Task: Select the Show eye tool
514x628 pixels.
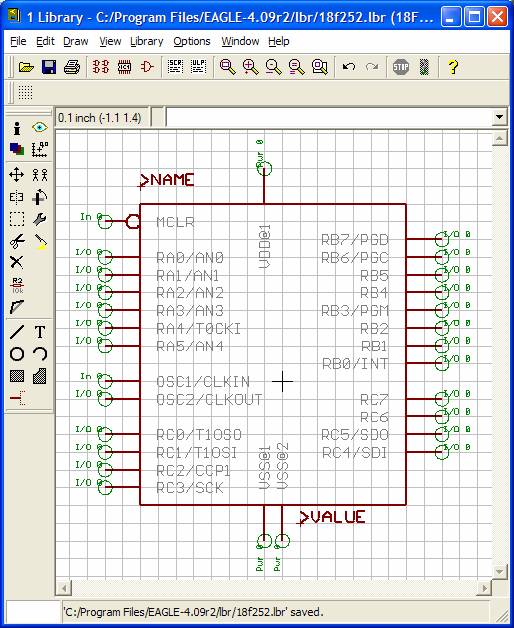Action: click(x=40, y=128)
